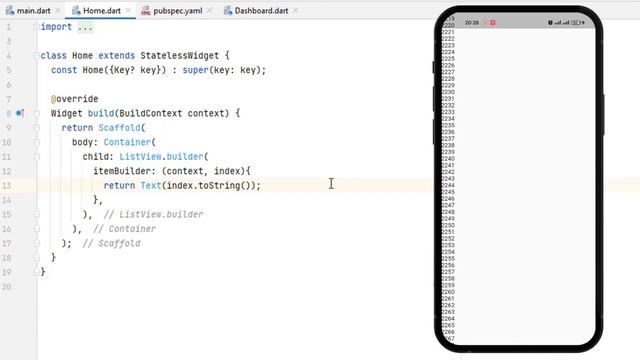640x360 pixels.
Task: Close the Dashboard.dart tab
Action: [x=296, y=11]
